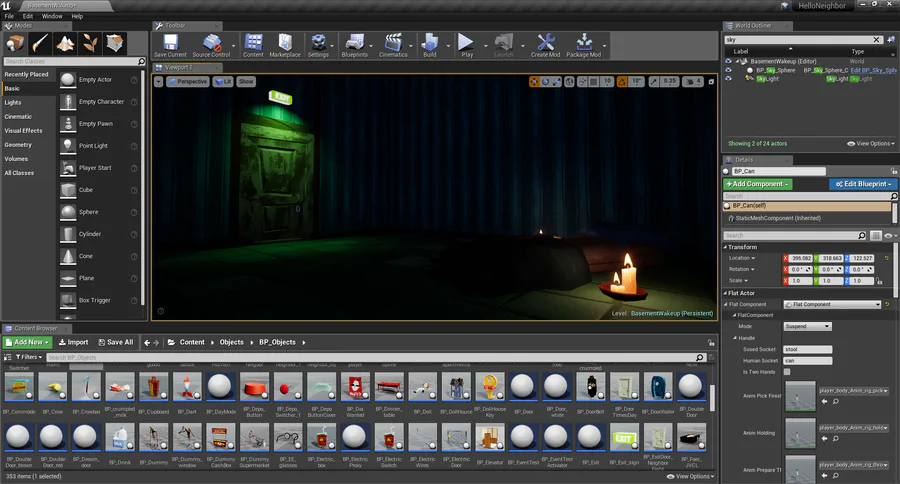The height and width of the screenshot is (484, 900).
Task: Click the Launch toolbar icon
Action: pyautogui.click(x=503, y=45)
